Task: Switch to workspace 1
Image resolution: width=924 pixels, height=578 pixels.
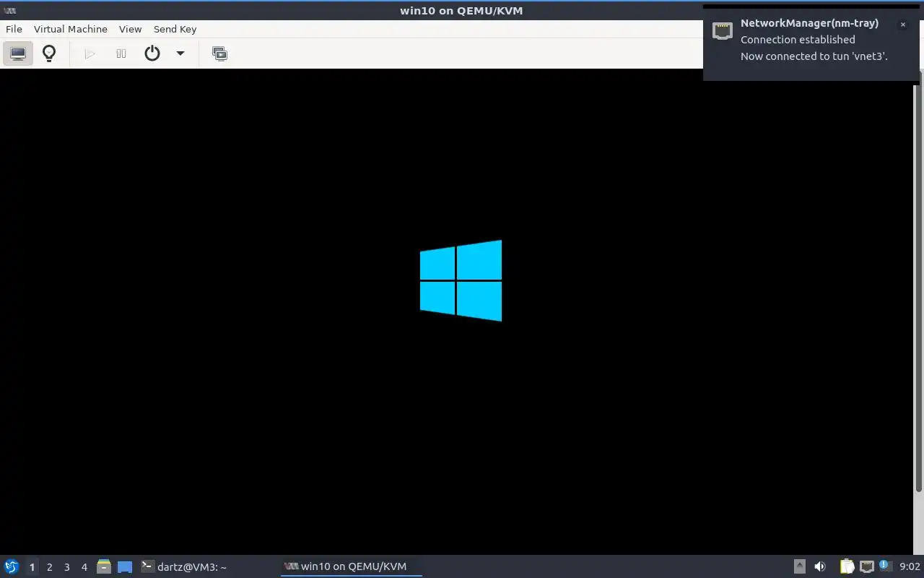Action: (32, 567)
